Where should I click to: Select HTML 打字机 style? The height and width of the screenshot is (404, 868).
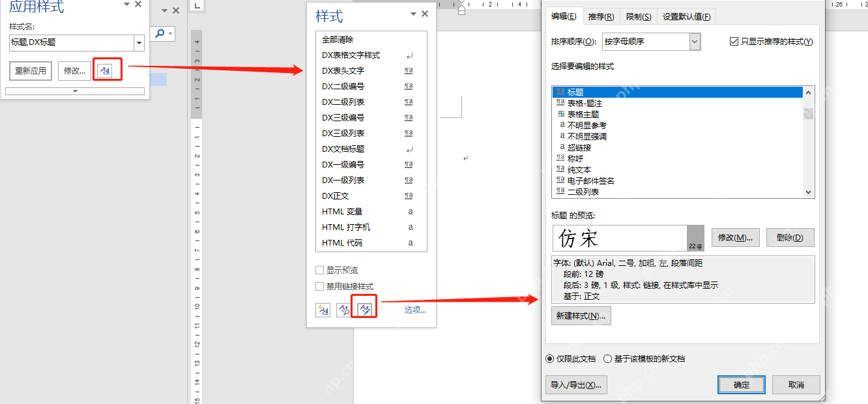[x=371, y=227]
